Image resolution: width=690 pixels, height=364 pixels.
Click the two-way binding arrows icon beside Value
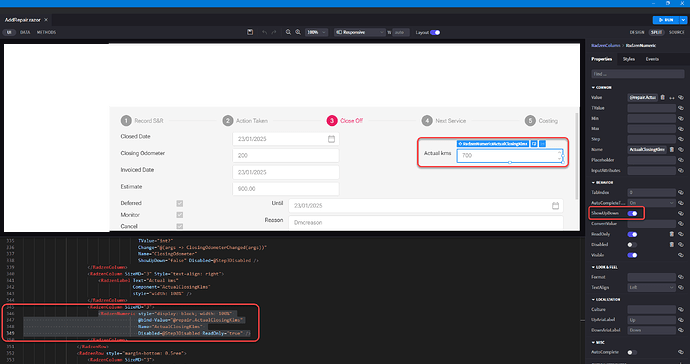(672, 98)
